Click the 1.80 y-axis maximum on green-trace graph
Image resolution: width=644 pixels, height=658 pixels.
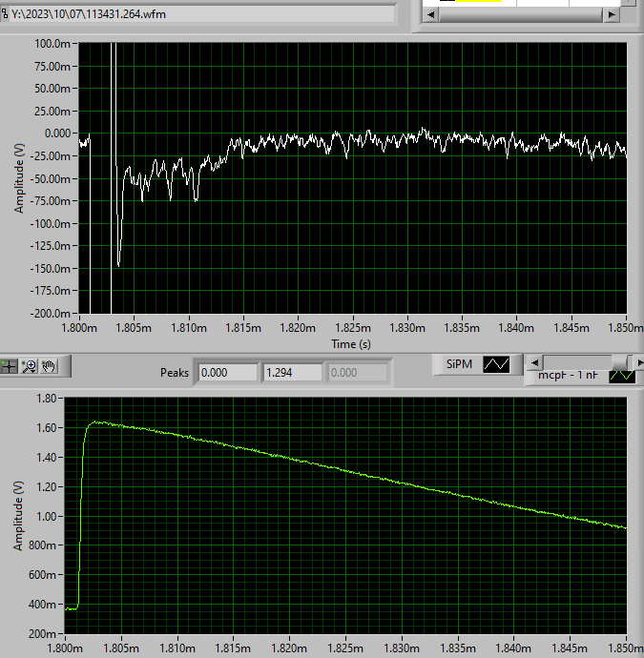pyautogui.click(x=47, y=399)
